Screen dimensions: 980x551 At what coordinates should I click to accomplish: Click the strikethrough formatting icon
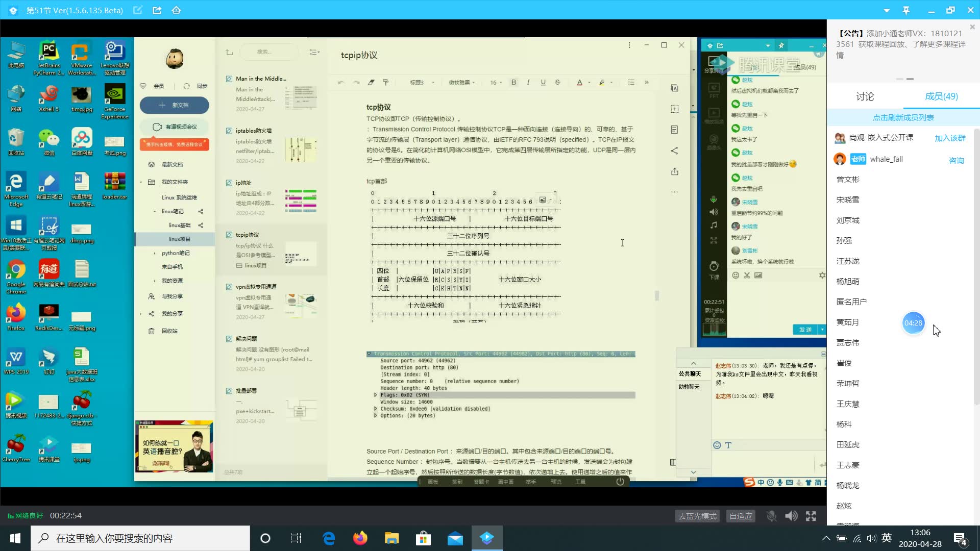coord(559,82)
